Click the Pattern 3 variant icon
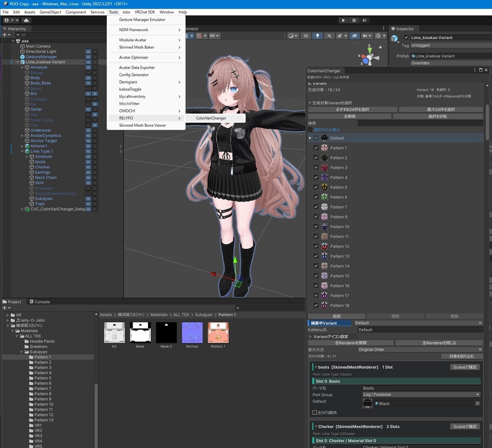This screenshot has height=448, width=492. coord(324,168)
